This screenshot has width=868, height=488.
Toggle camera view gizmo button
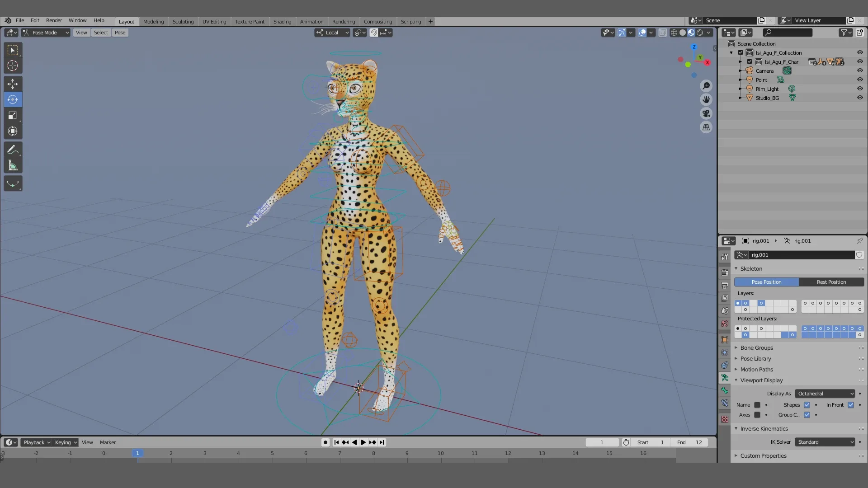(x=706, y=113)
